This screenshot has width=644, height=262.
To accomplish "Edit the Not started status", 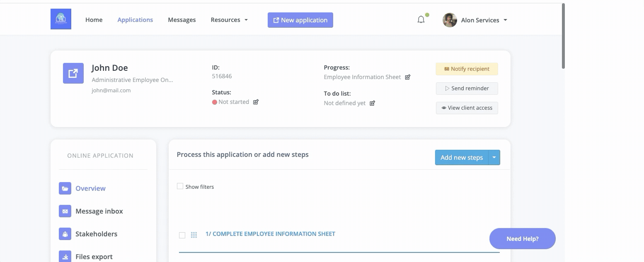I will pyautogui.click(x=256, y=102).
